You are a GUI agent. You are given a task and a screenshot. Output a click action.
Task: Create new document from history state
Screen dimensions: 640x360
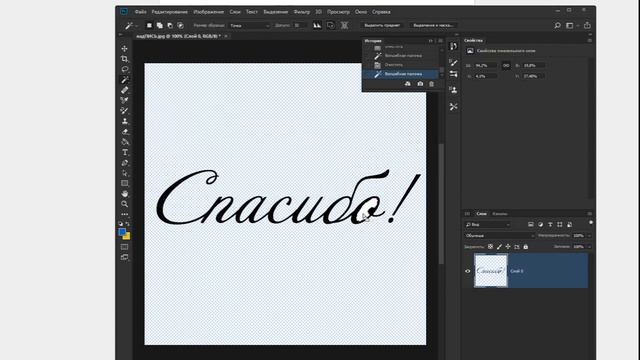click(x=407, y=84)
